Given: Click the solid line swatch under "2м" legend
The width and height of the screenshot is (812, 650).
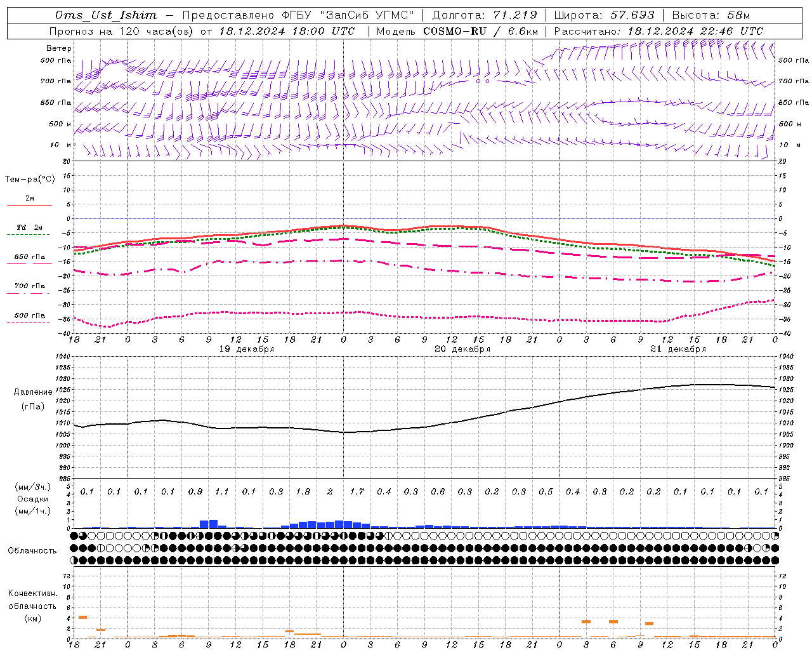Looking at the screenshot, I should (29, 205).
